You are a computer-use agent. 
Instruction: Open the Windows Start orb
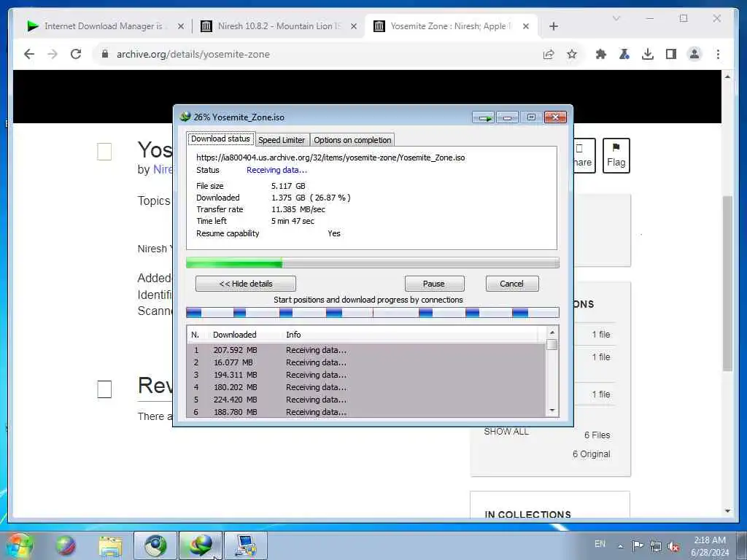(18, 545)
